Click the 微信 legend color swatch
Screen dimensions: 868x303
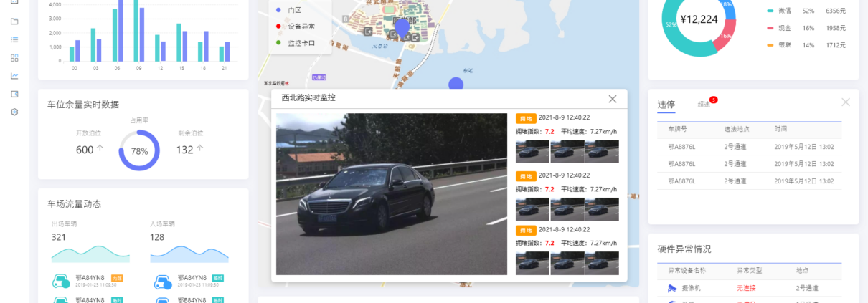tap(770, 11)
